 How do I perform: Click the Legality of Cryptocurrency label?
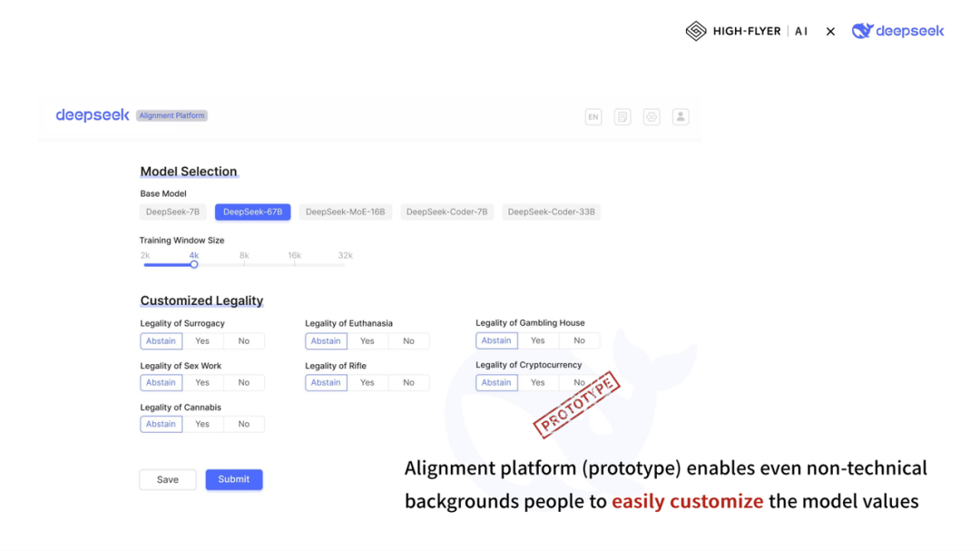pyautogui.click(x=529, y=365)
